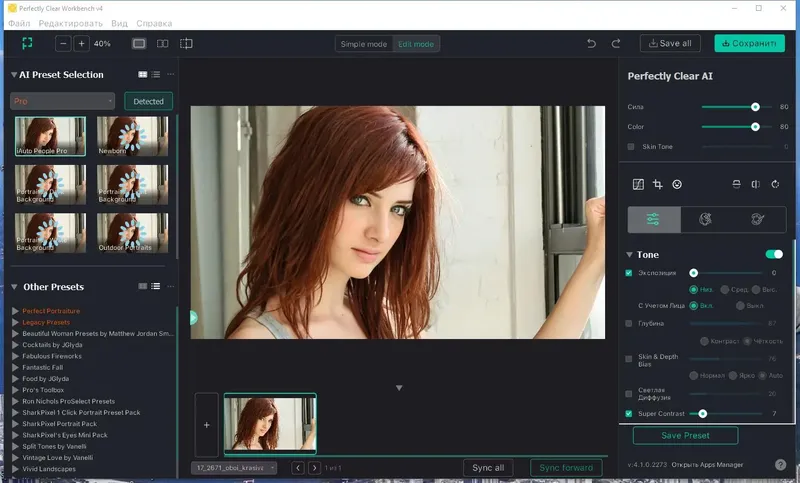Open the Файл menu
This screenshot has height=483, width=800.
pos(19,22)
